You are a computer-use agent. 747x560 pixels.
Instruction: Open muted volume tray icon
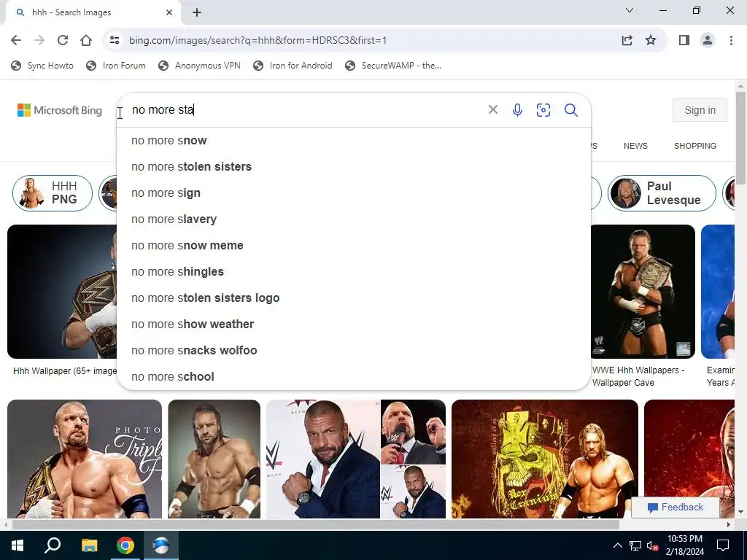click(x=653, y=545)
